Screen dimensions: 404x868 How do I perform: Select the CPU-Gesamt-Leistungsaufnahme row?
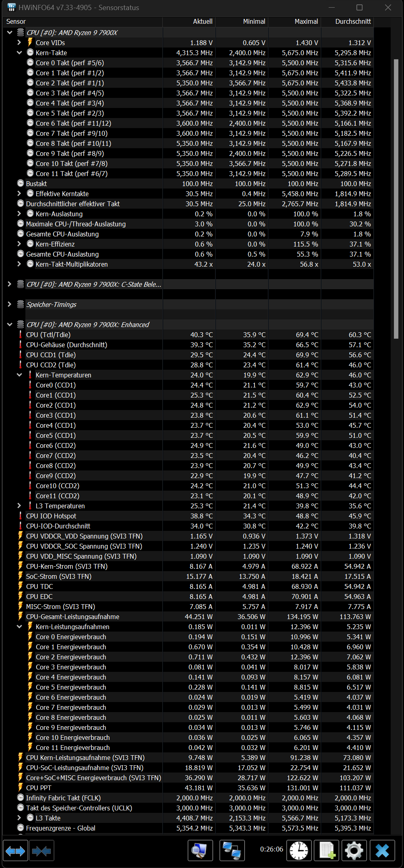click(188, 616)
